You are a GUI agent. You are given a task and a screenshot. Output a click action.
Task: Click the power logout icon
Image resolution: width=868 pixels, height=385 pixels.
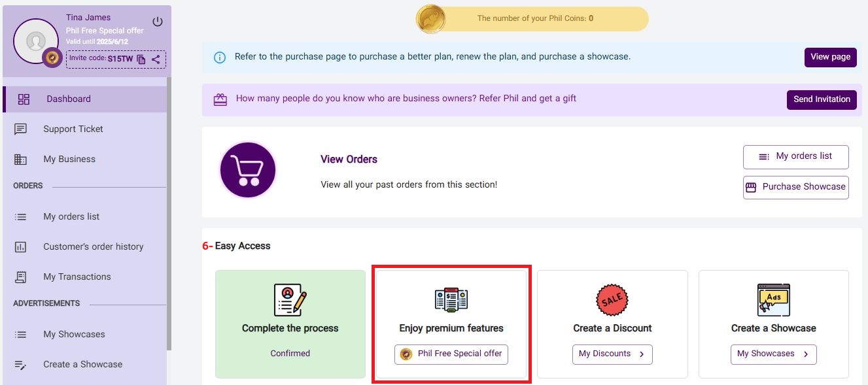click(158, 22)
